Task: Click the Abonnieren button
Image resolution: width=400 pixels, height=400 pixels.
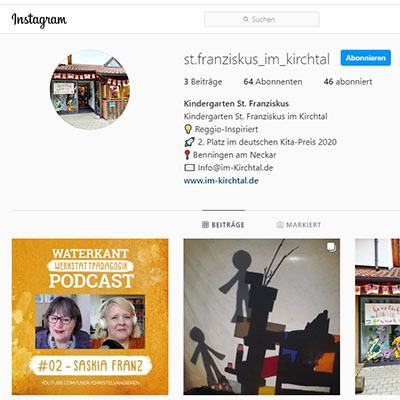Action: pos(366,58)
